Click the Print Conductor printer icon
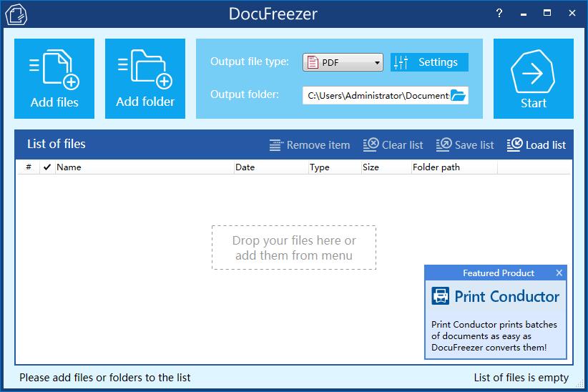Image resolution: width=588 pixels, height=392 pixels. [440, 296]
